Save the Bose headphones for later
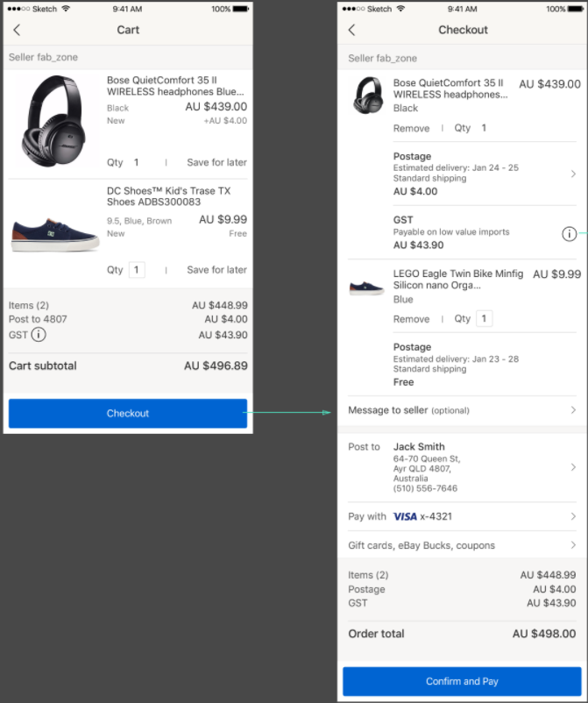588x703 pixels. (x=216, y=162)
